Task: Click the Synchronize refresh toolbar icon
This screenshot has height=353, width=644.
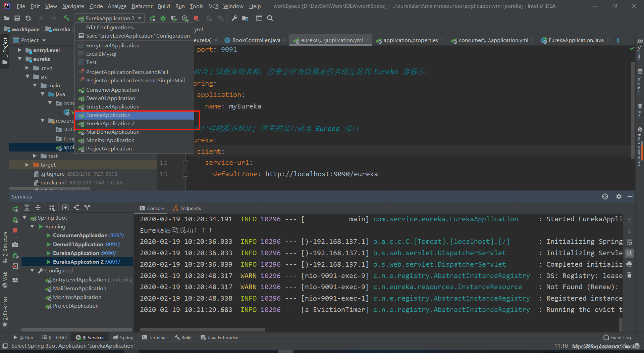Action: 28,18
